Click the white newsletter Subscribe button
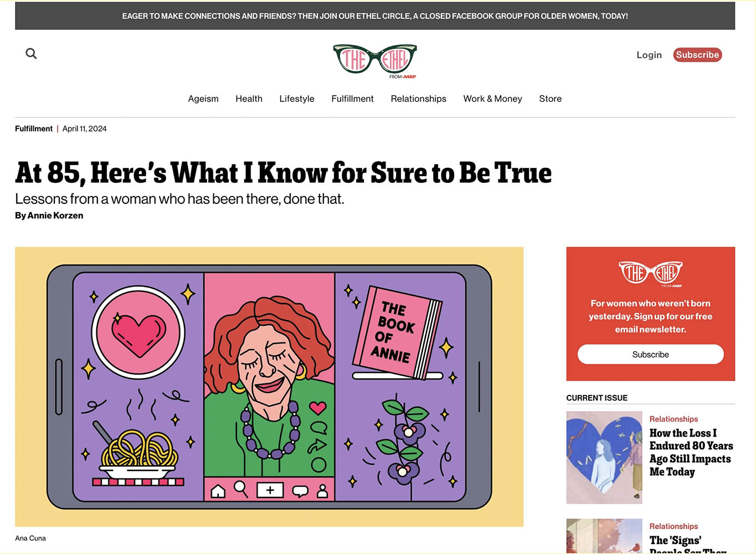 coord(651,355)
